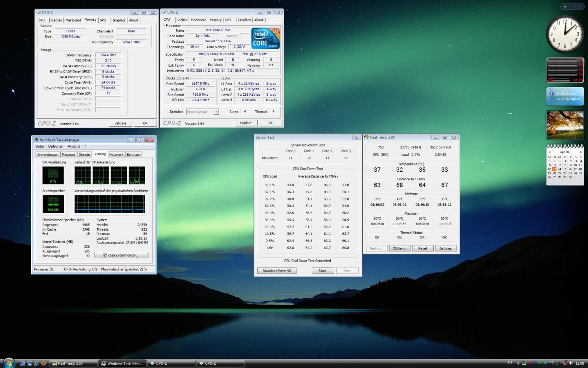Click the DE language indicator
This screenshot has height=368, width=588.
510,362
